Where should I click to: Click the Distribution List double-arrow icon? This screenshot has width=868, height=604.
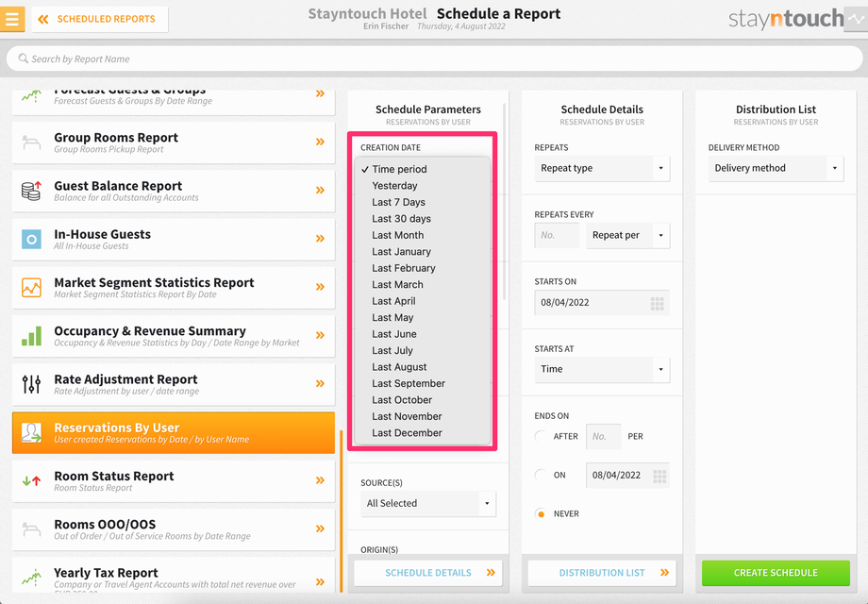click(x=664, y=573)
